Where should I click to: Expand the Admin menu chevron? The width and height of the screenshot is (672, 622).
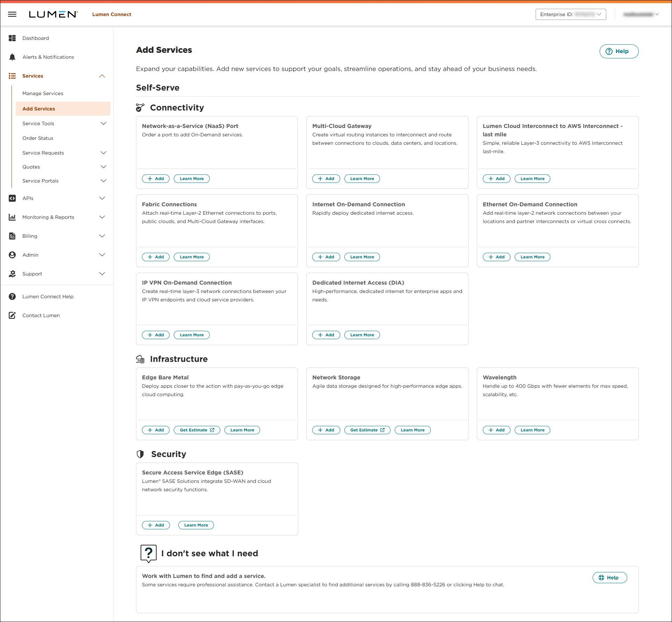coord(102,255)
